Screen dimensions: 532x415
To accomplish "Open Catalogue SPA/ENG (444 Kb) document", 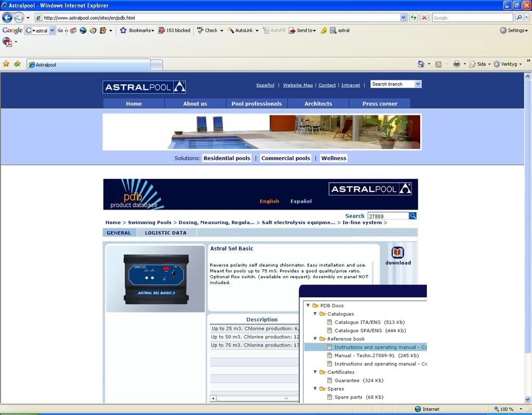I will pyautogui.click(x=370, y=331).
